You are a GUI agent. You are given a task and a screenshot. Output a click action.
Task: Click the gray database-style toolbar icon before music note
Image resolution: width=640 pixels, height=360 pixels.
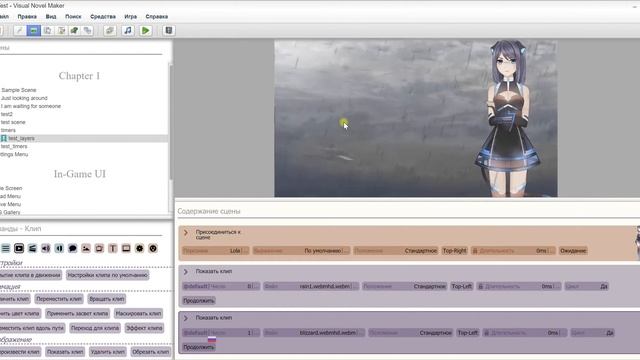pos(109,31)
